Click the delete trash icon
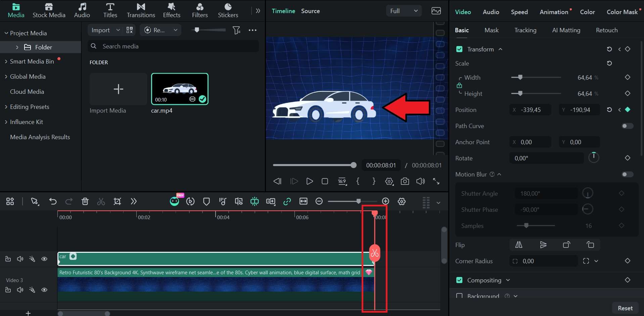The height and width of the screenshot is (316, 644). pyautogui.click(x=85, y=201)
